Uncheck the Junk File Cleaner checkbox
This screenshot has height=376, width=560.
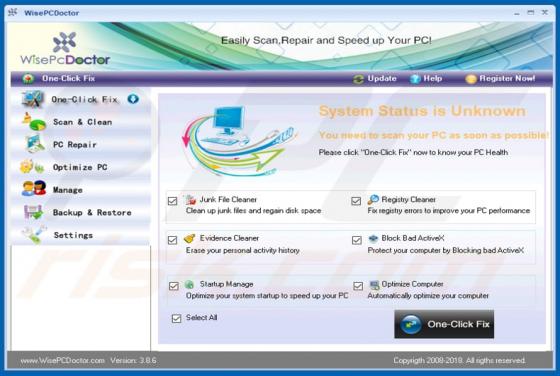(172, 201)
